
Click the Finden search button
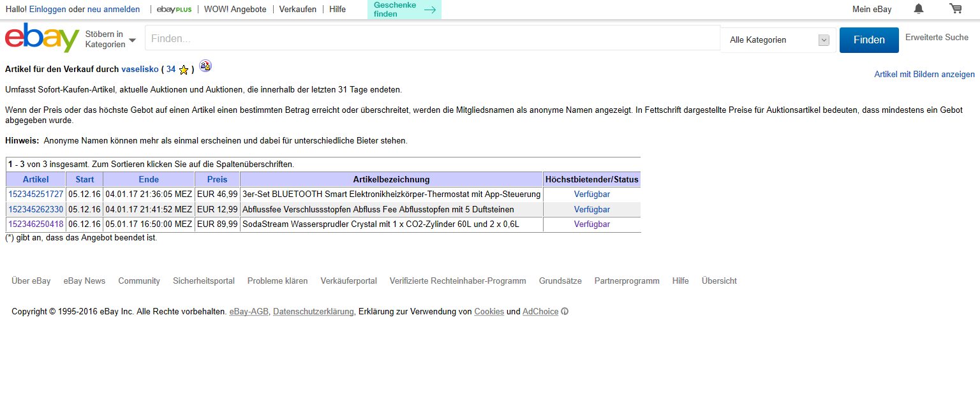pyautogui.click(x=869, y=40)
